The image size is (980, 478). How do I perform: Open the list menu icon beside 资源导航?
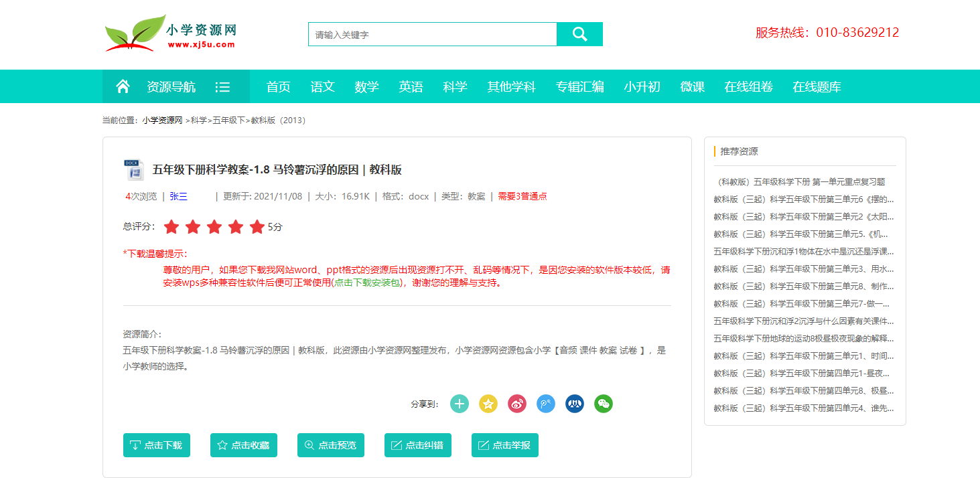pos(222,87)
